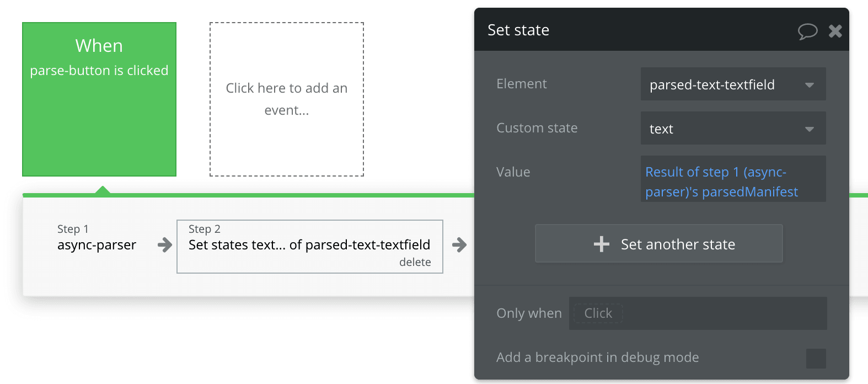
Task: Click the plus icon to set another state
Action: coord(602,244)
